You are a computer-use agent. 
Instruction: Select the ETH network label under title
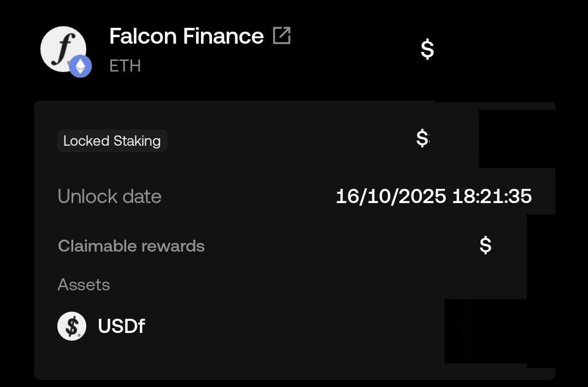pos(125,66)
